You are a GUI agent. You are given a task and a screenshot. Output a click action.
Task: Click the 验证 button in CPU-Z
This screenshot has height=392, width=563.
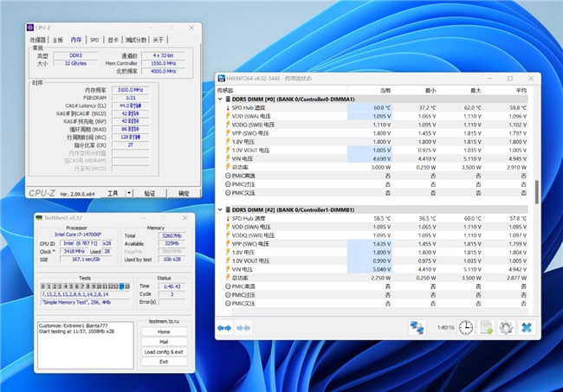pyautogui.click(x=150, y=193)
